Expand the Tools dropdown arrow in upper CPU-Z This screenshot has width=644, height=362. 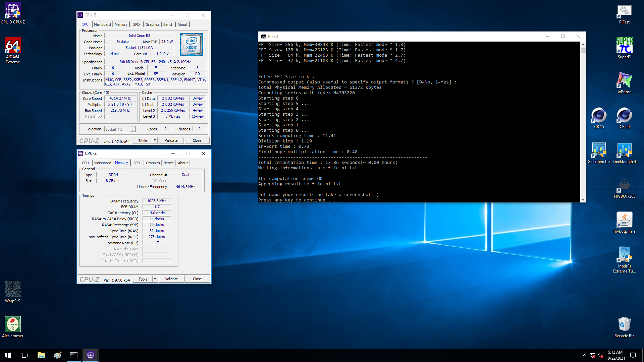point(155,141)
